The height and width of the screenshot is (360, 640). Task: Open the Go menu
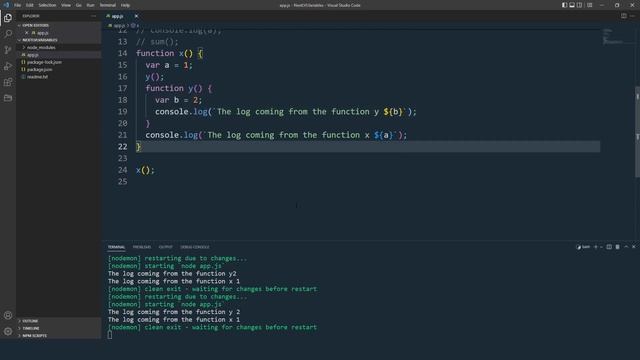(78, 5)
